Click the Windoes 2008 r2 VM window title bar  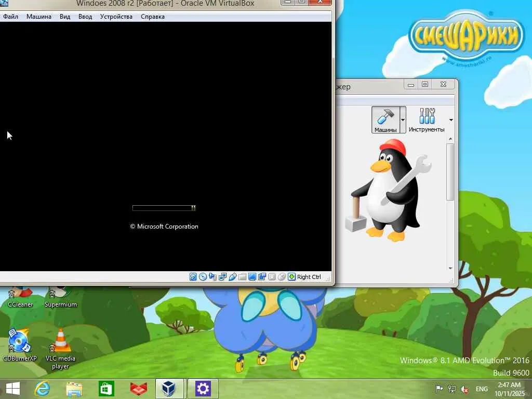(x=165, y=4)
